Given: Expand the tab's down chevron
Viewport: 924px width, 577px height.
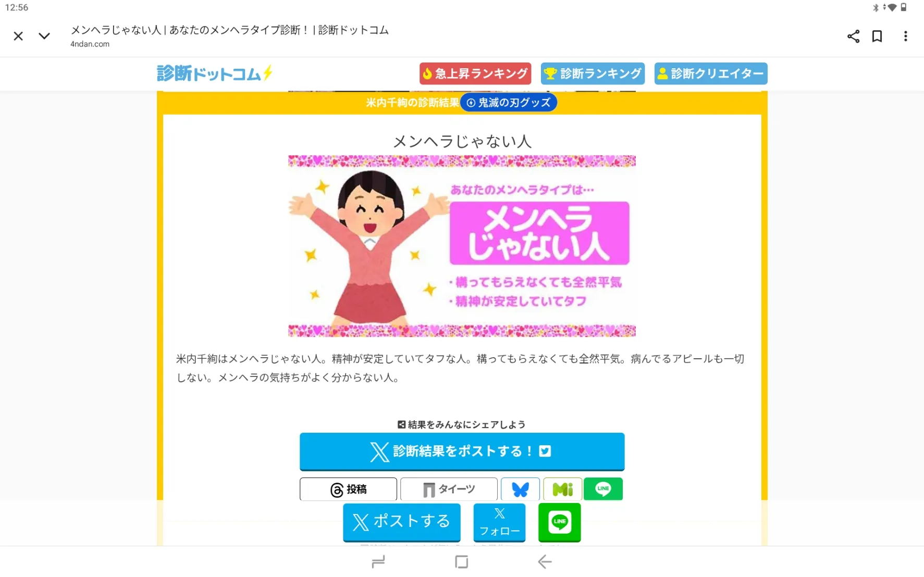Looking at the screenshot, I should coord(44,36).
